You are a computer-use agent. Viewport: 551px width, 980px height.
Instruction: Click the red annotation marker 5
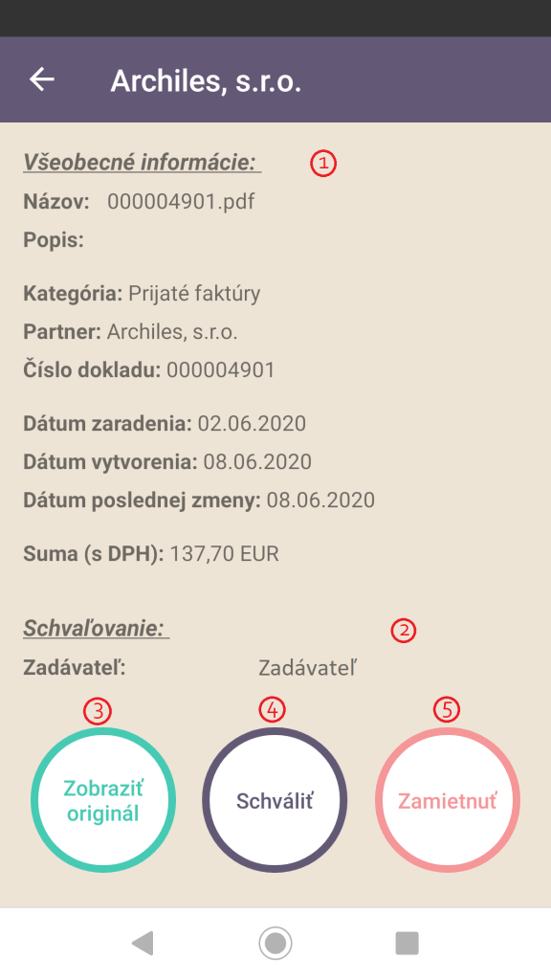pos(447,709)
